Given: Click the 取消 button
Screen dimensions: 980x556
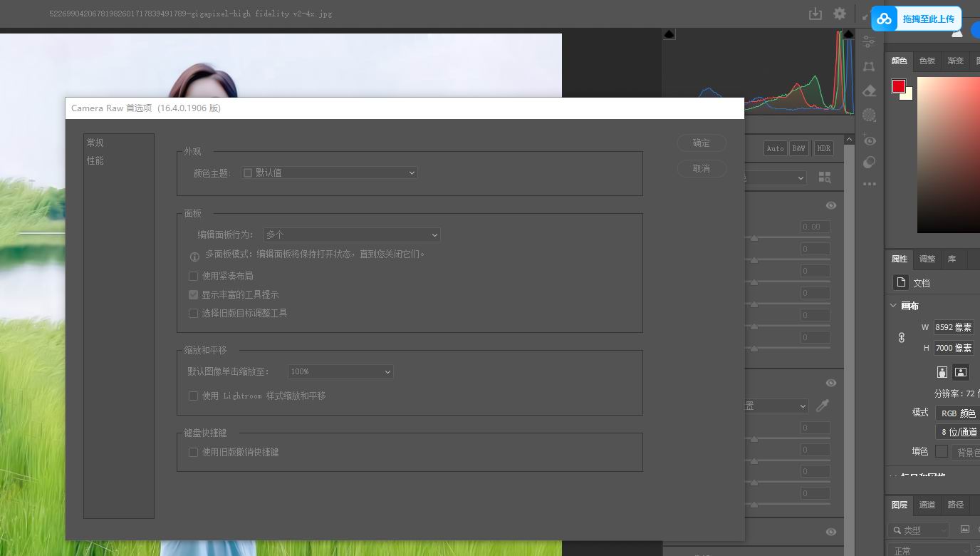Looking at the screenshot, I should tap(702, 168).
